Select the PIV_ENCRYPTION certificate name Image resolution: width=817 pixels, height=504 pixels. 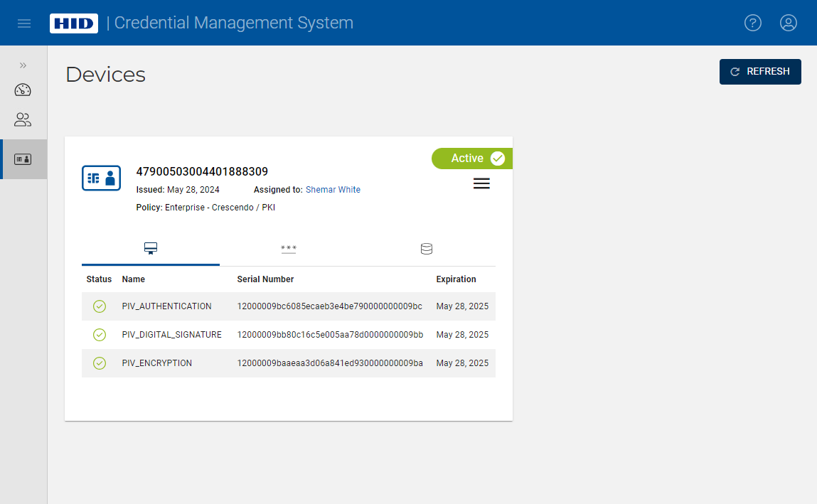point(157,363)
